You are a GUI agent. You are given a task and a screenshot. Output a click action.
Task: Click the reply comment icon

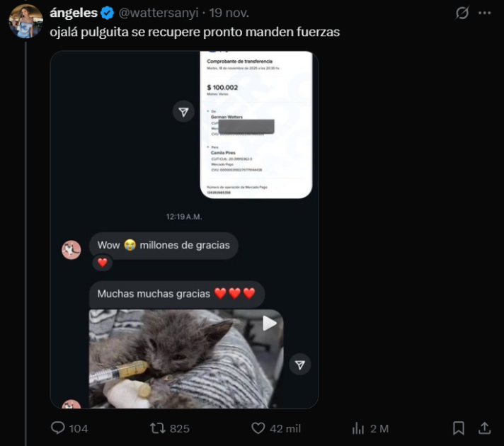[x=58, y=428]
